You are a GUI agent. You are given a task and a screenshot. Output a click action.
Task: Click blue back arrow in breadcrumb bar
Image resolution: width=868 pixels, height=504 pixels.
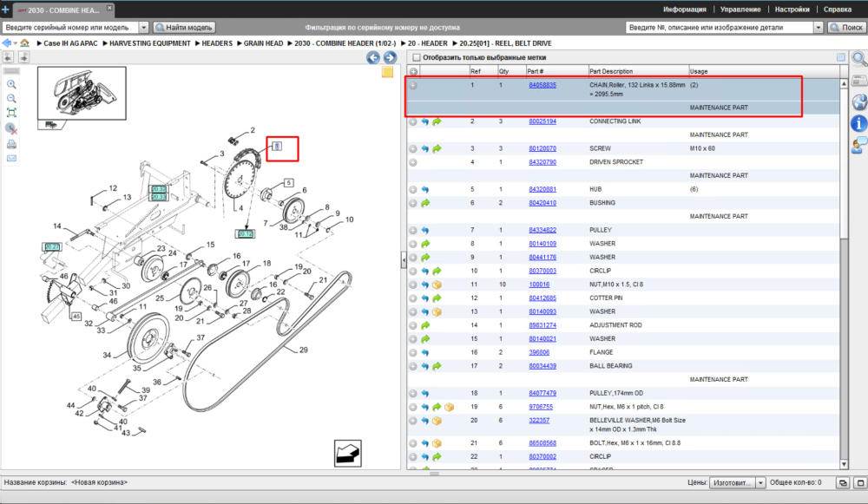(7, 43)
